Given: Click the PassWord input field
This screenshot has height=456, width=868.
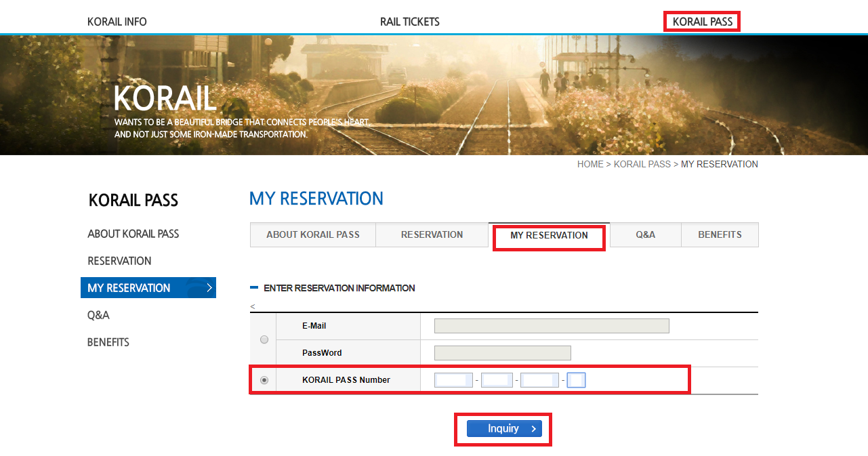Looking at the screenshot, I should tap(502, 353).
